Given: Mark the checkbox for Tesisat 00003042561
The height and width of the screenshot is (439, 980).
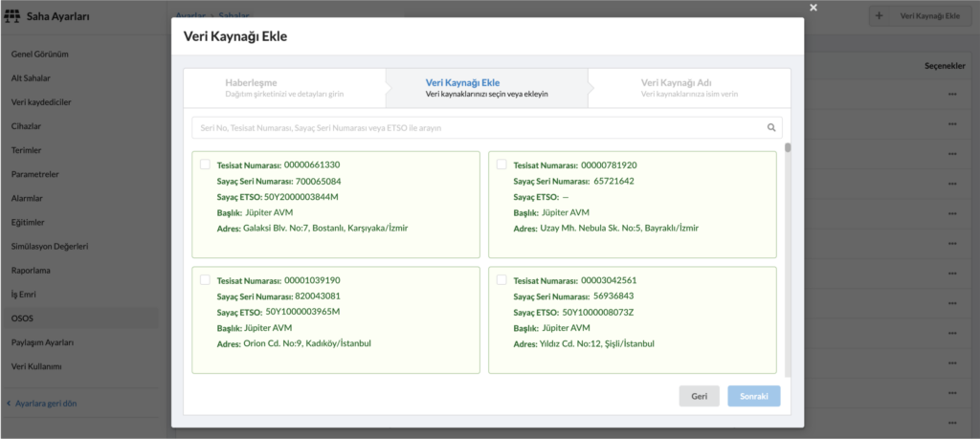Looking at the screenshot, I should pyautogui.click(x=501, y=280).
